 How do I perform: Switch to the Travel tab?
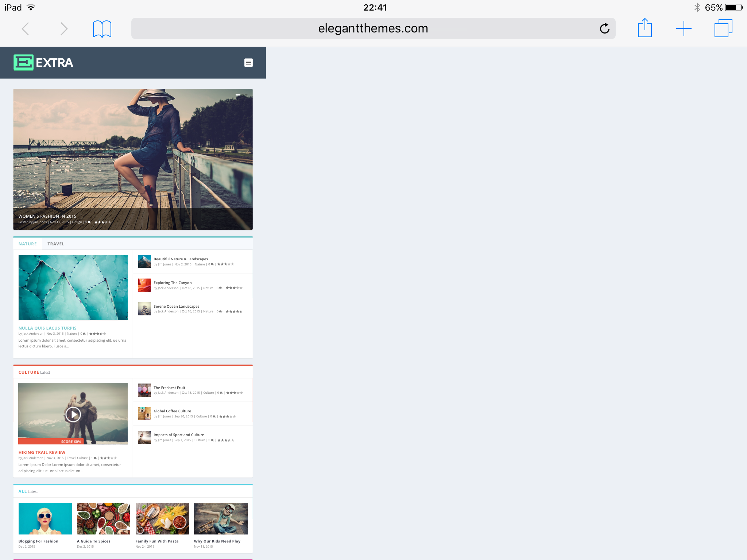coord(56,244)
